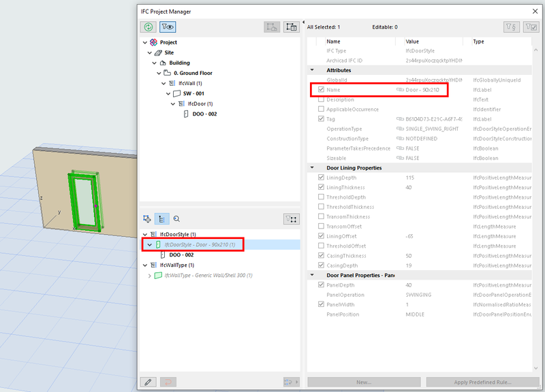Click the properties list vertical scrollbar

pyautogui.click(x=535, y=208)
